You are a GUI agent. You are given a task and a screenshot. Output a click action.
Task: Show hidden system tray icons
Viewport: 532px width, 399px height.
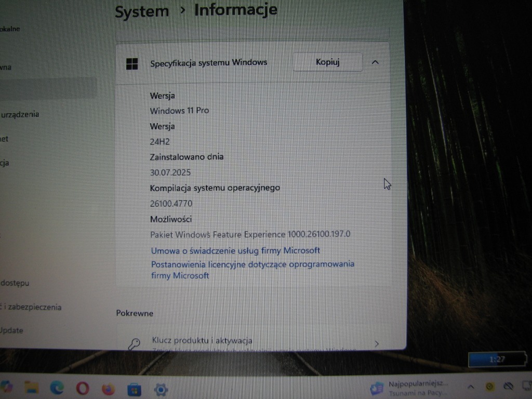(471, 387)
